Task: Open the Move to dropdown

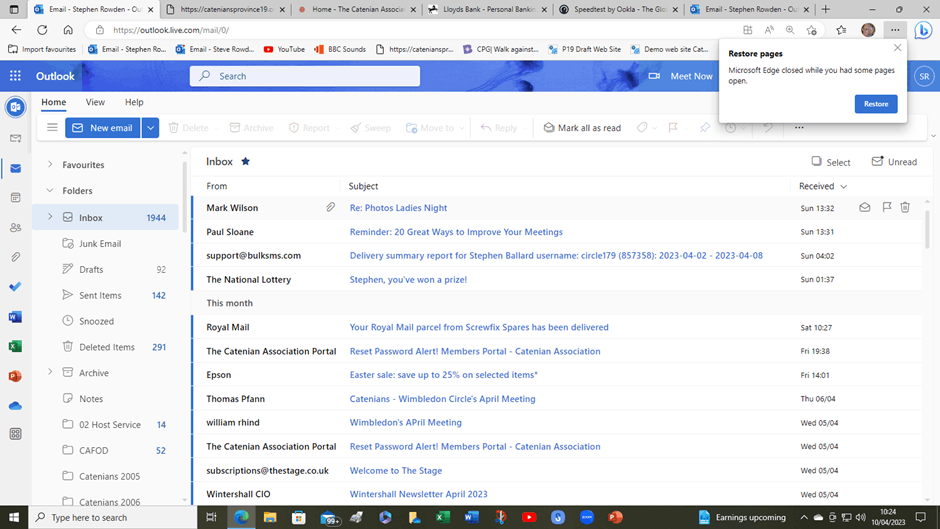Action: [x=461, y=128]
